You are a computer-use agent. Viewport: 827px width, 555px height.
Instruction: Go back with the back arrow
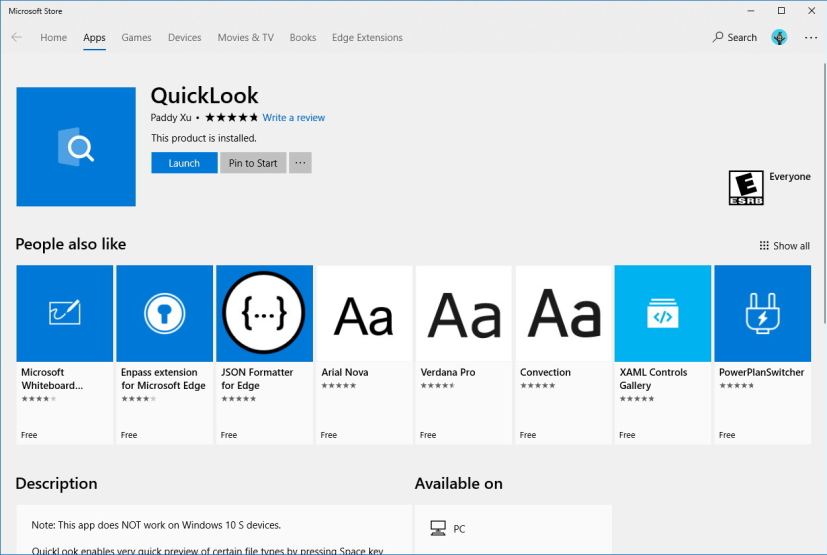click(17, 37)
